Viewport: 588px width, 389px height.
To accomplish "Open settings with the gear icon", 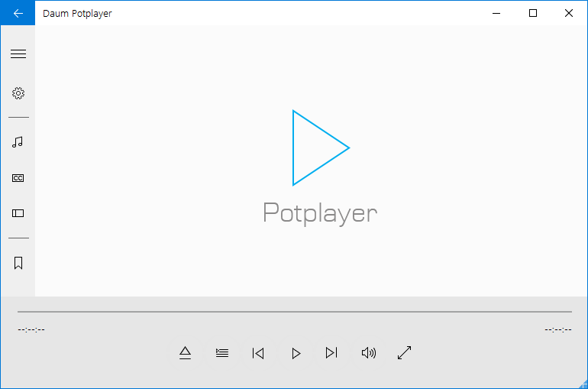I will 18,93.
